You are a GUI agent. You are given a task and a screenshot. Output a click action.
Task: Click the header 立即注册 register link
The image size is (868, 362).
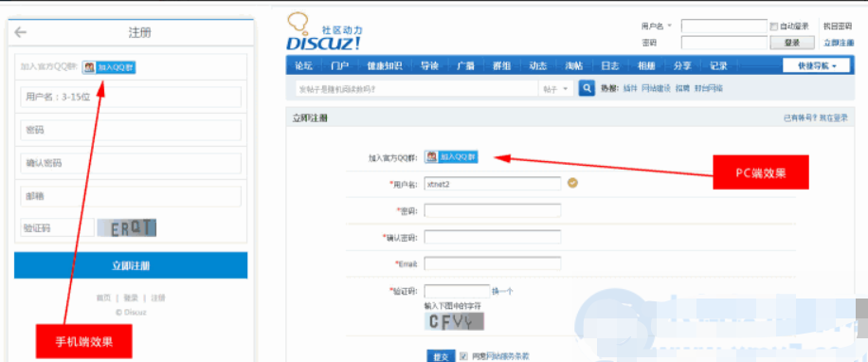[839, 43]
